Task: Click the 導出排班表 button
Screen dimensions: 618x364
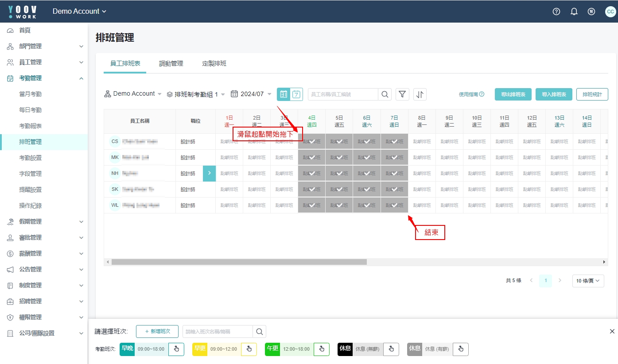Action: [513, 94]
